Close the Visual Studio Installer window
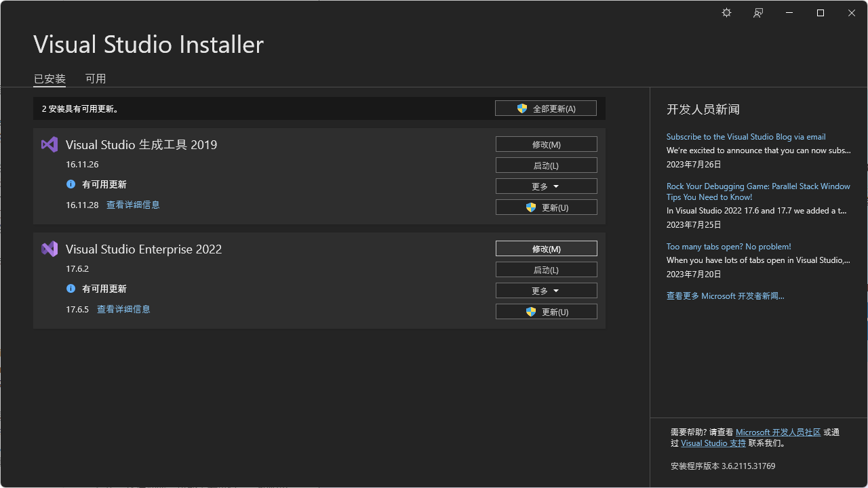Viewport: 868px width, 488px height. click(852, 13)
